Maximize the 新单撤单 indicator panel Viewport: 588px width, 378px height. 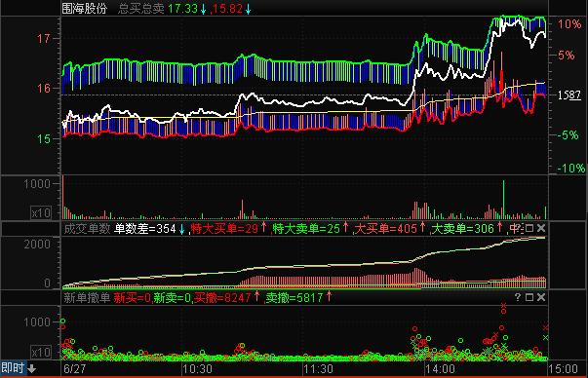(529, 297)
